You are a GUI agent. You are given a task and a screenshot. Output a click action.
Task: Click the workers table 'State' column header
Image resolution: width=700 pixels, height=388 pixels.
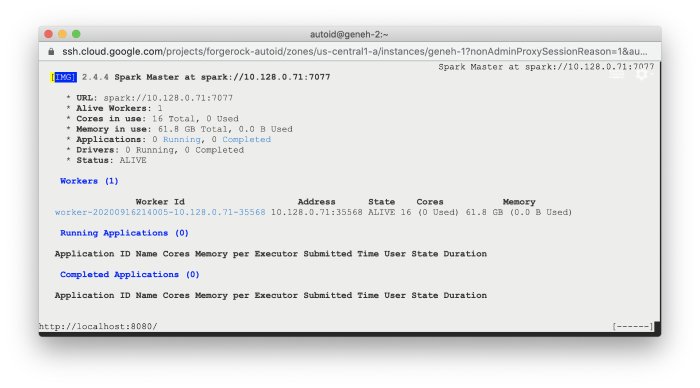[381, 202]
